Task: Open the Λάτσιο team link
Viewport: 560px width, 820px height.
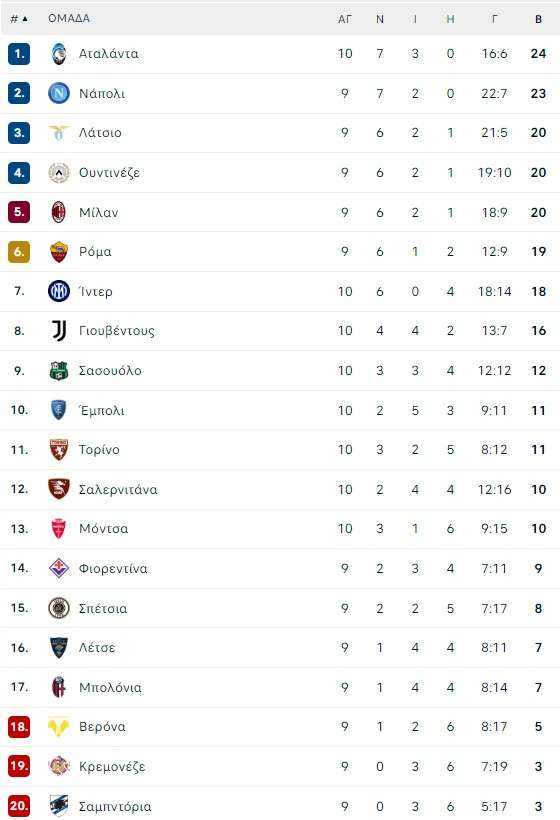Action: click(x=100, y=133)
